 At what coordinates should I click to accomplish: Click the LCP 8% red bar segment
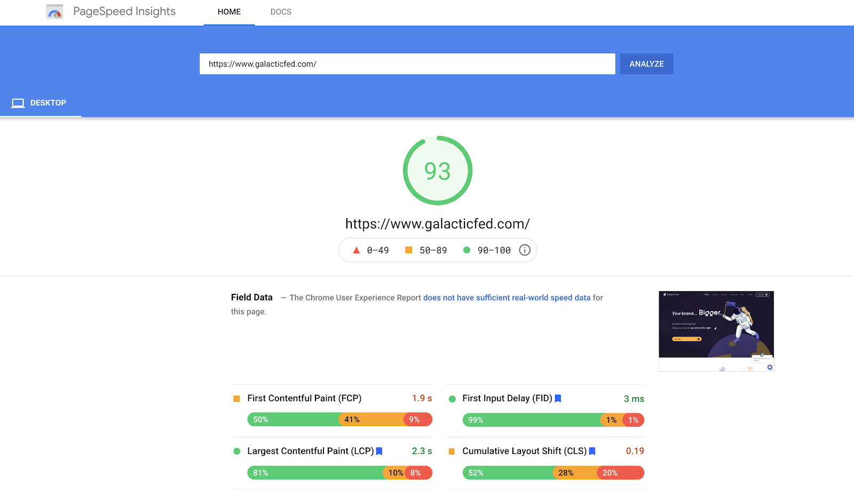pyautogui.click(x=419, y=473)
